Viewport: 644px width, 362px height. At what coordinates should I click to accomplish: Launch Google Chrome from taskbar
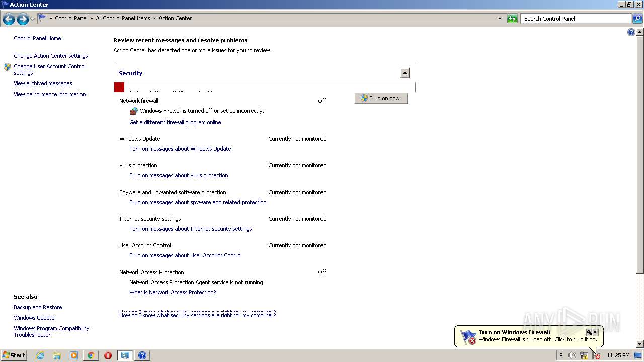point(91,355)
